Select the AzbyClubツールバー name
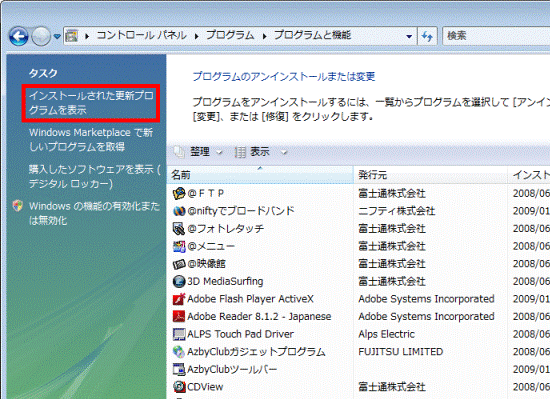Screen dimensions: 550x399 (x=232, y=369)
